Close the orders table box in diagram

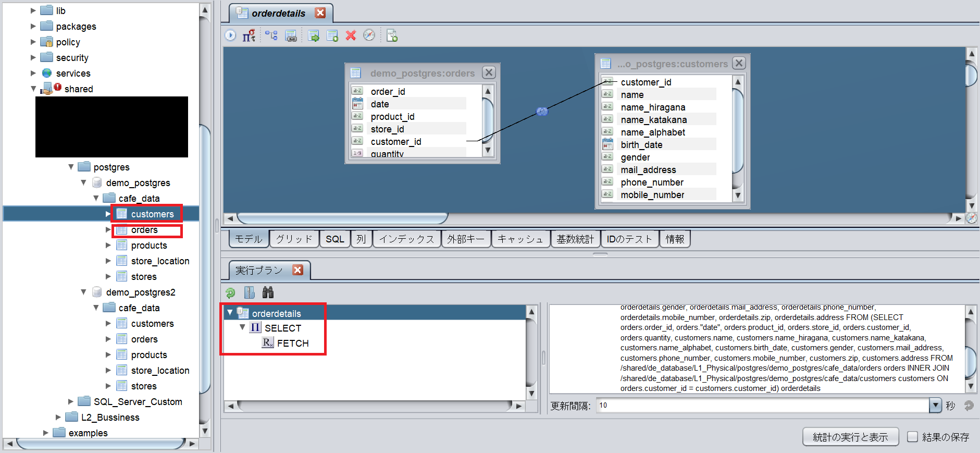[x=489, y=72]
